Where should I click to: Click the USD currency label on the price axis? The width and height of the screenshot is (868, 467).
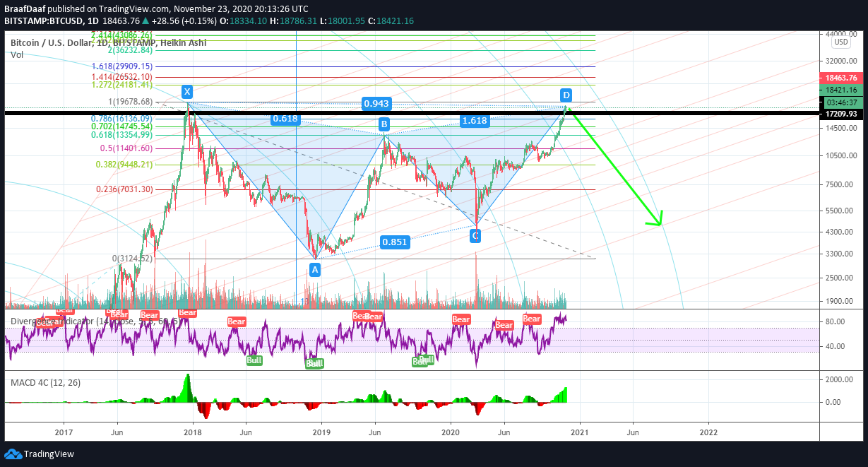tap(841, 41)
